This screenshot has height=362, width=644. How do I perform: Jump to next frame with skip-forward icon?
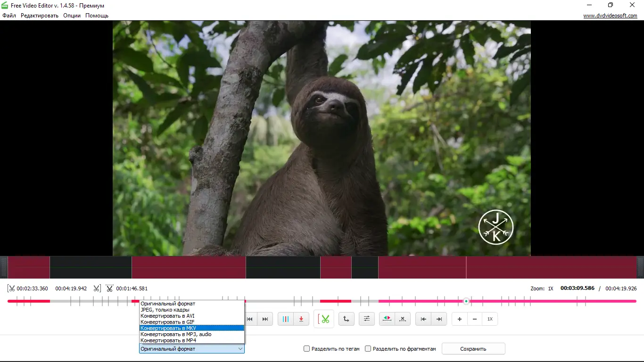pyautogui.click(x=439, y=319)
